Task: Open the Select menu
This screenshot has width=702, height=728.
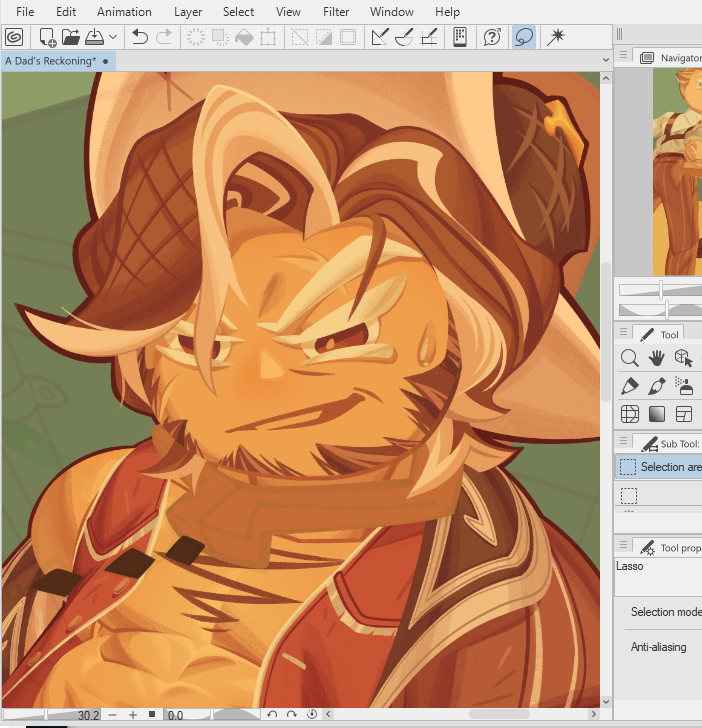Action: tap(238, 12)
